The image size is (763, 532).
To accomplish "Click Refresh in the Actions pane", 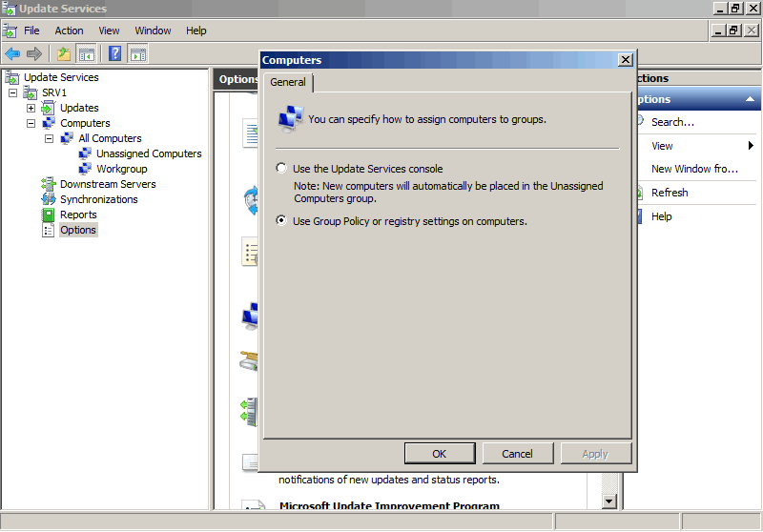I will [x=670, y=193].
